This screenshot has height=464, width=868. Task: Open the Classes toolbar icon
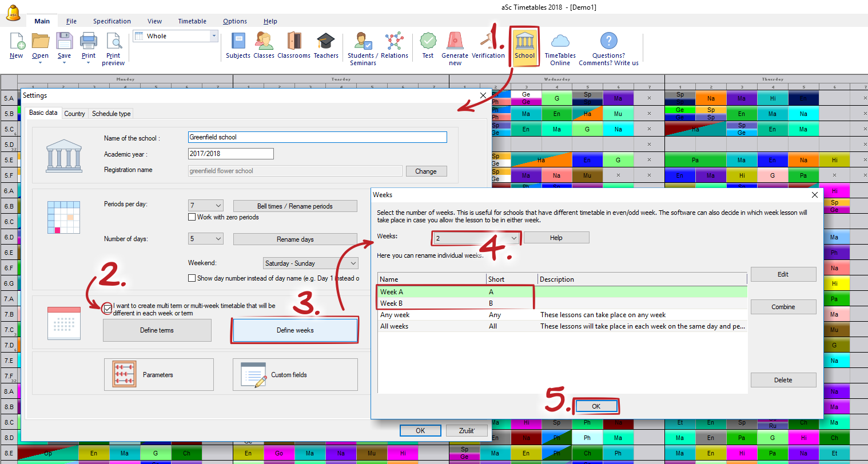click(264, 42)
